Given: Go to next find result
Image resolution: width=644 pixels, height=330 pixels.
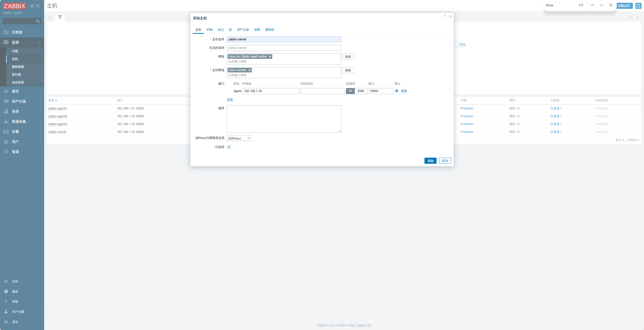Looking at the screenshot, I should [x=602, y=5].
